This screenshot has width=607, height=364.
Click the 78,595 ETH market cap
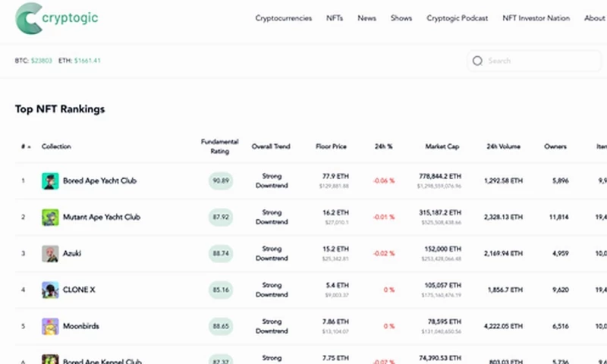(x=445, y=322)
